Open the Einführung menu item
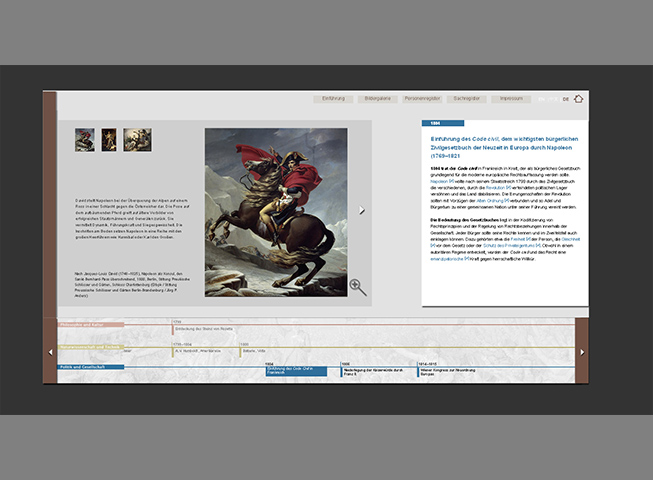The image size is (653, 480). pyautogui.click(x=333, y=99)
